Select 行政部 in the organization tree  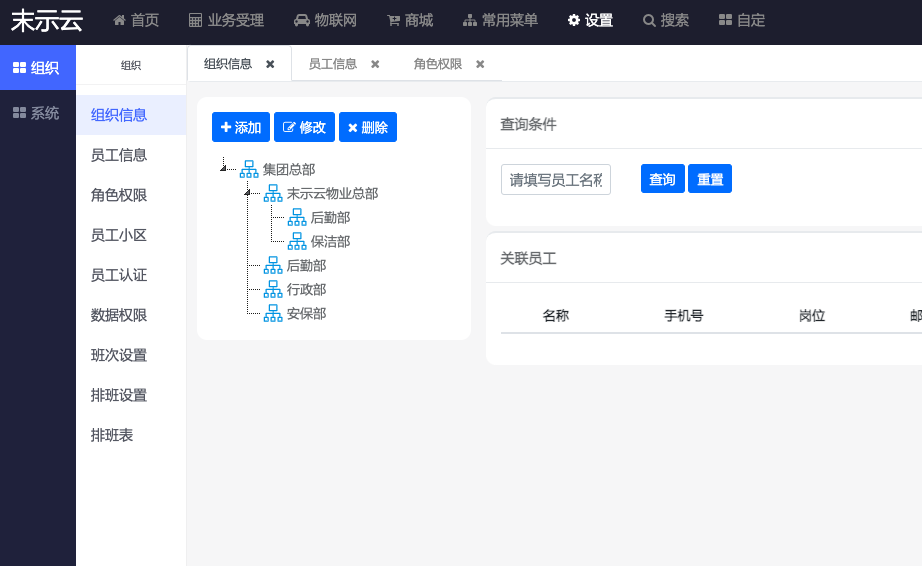click(x=306, y=289)
